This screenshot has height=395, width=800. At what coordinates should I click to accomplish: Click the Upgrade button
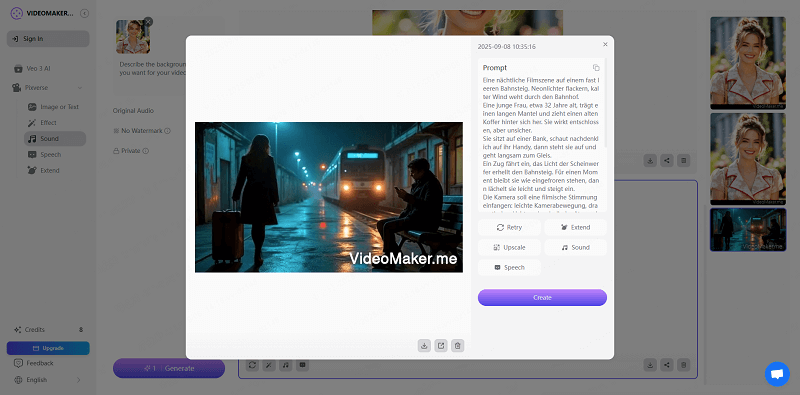tap(48, 348)
